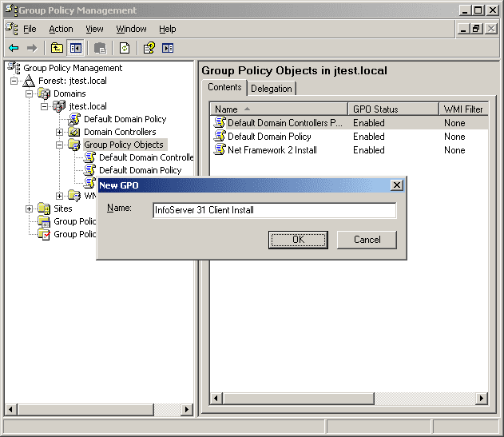This screenshot has width=504, height=437.
Task: Click the MMC system menu icon beside File
Action: coord(12,29)
